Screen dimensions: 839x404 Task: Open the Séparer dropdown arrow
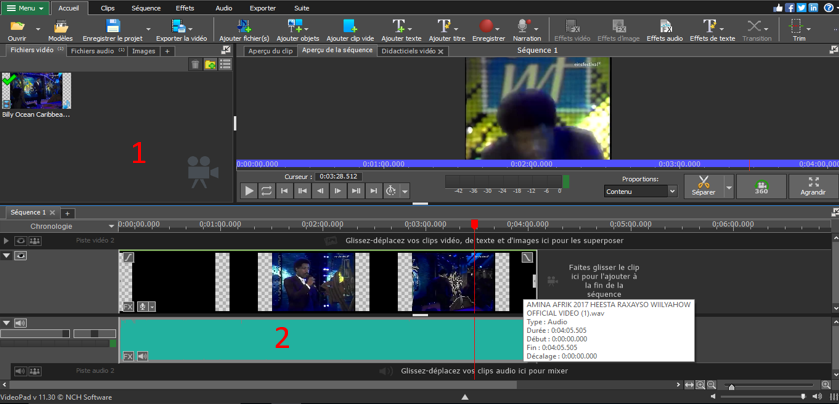coord(728,187)
